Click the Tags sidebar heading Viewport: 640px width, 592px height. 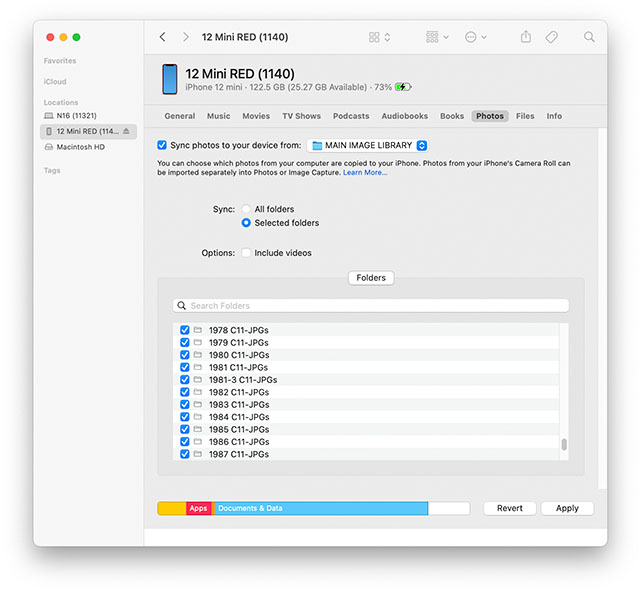(x=52, y=171)
